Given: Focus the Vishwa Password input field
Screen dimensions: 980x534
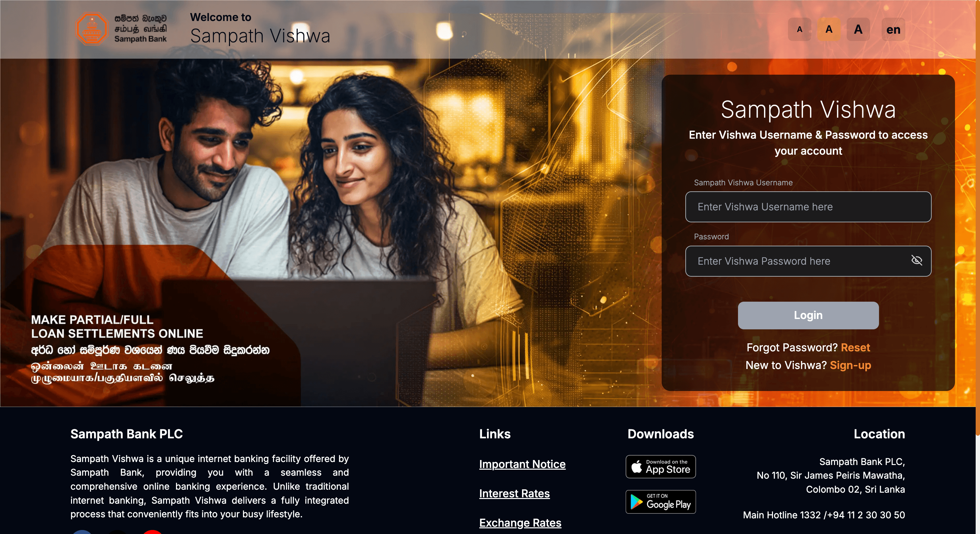Looking at the screenshot, I should click(808, 261).
